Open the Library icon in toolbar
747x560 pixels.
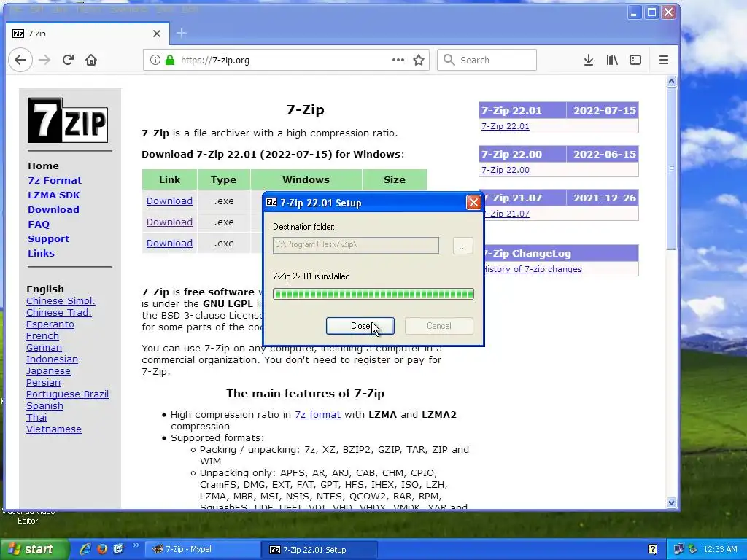point(612,60)
